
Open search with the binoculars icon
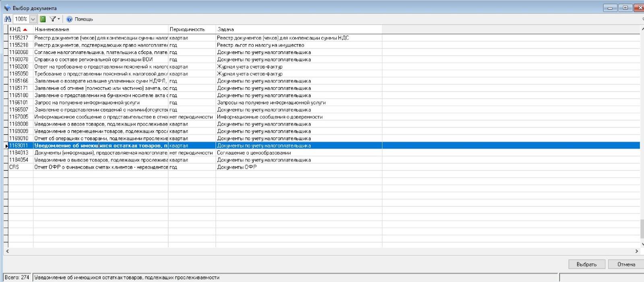click(8, 19)
